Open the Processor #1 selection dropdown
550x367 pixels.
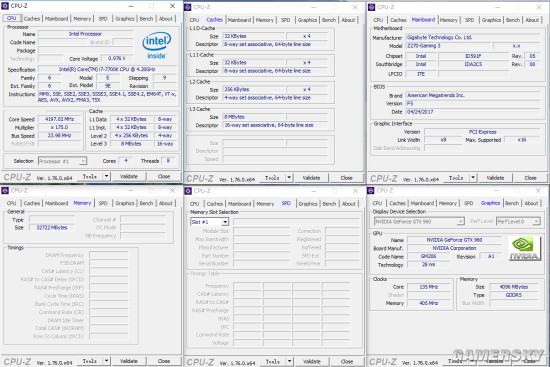[83, 161]
